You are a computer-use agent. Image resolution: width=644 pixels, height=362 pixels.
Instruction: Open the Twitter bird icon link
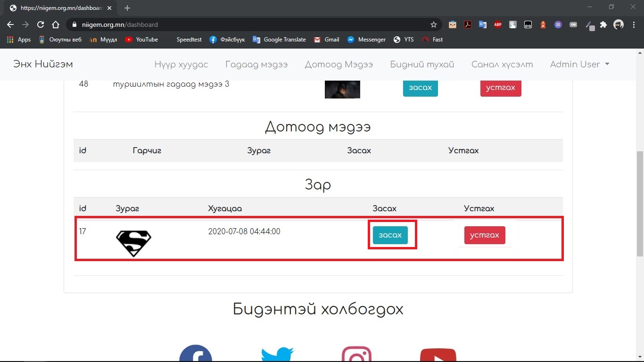(278, 354)
